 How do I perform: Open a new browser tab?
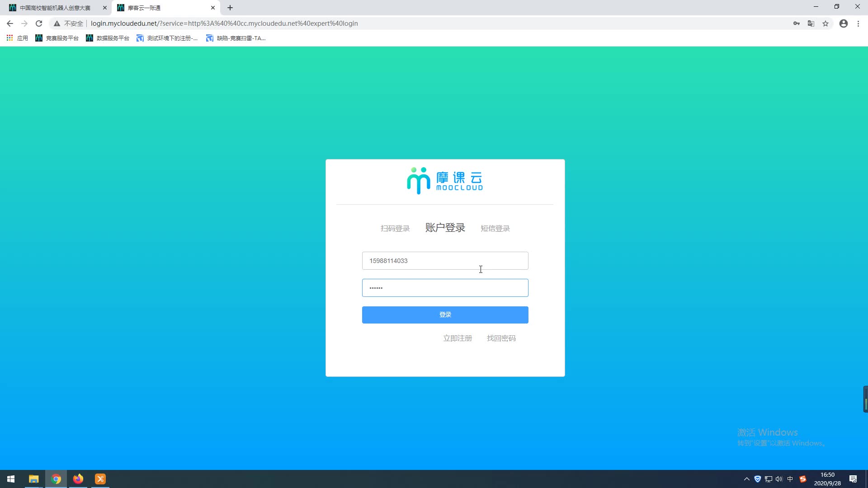click(230, 8)
